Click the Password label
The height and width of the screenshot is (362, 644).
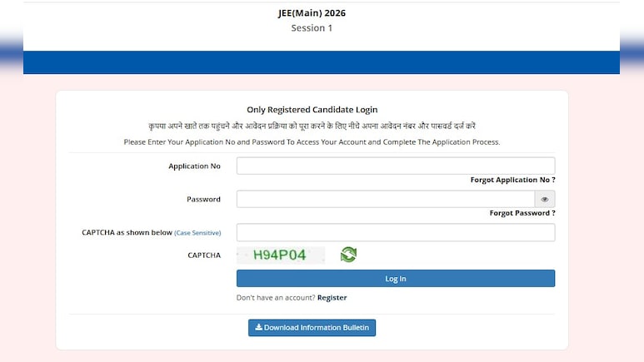click(x=203, y=199)
